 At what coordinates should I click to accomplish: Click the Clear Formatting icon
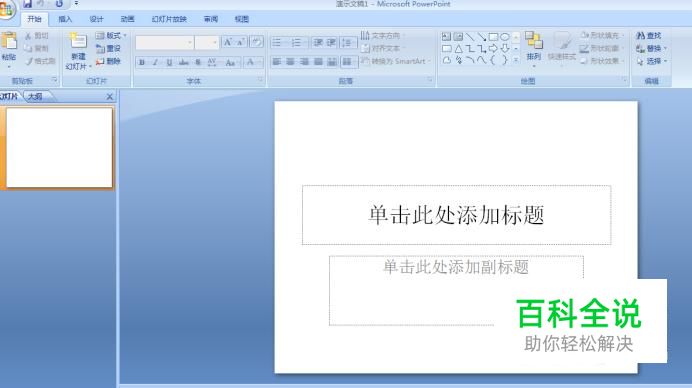coord(256,42)
